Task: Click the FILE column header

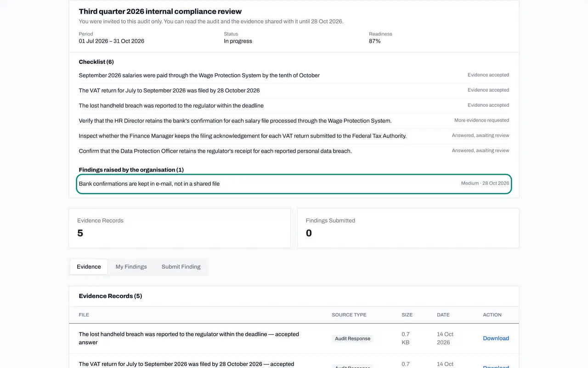Action: coord(84,315)
